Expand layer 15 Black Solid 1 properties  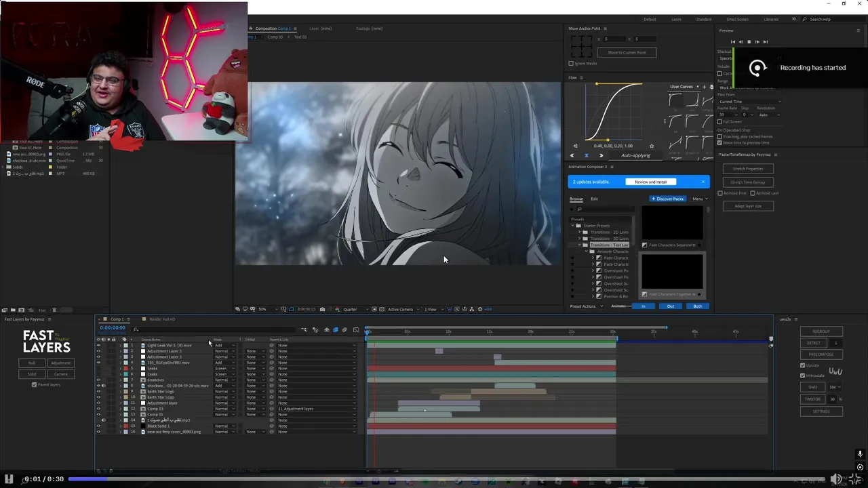click(x=121, y=426)
